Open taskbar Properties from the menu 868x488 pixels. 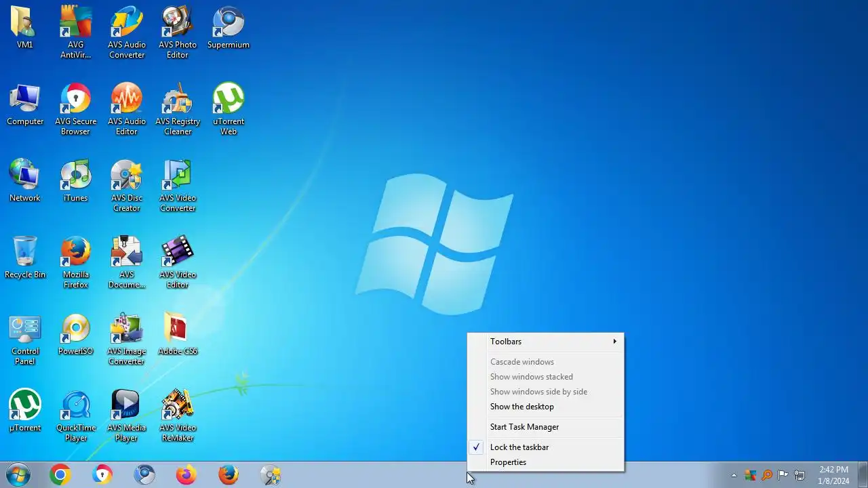pos(545,462)
